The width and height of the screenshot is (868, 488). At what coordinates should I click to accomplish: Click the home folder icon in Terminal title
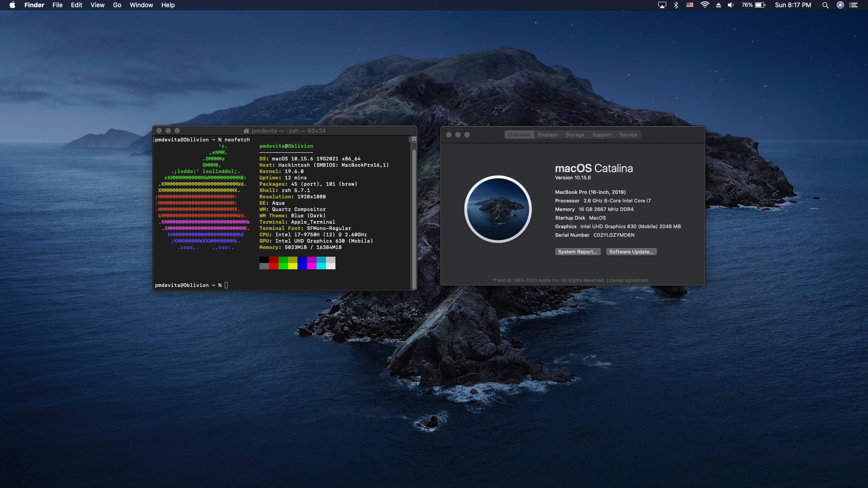[246, 131]
